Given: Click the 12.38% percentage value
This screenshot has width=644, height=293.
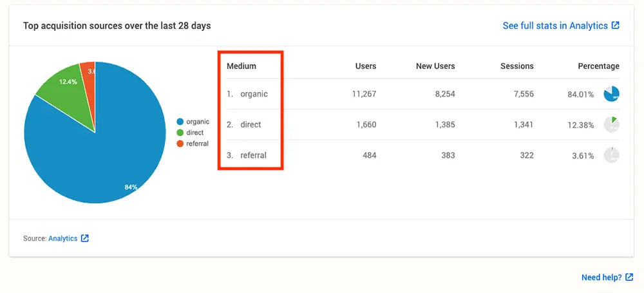Looking at the screenshot, I should pyautogui.click(x=581, y=126).
